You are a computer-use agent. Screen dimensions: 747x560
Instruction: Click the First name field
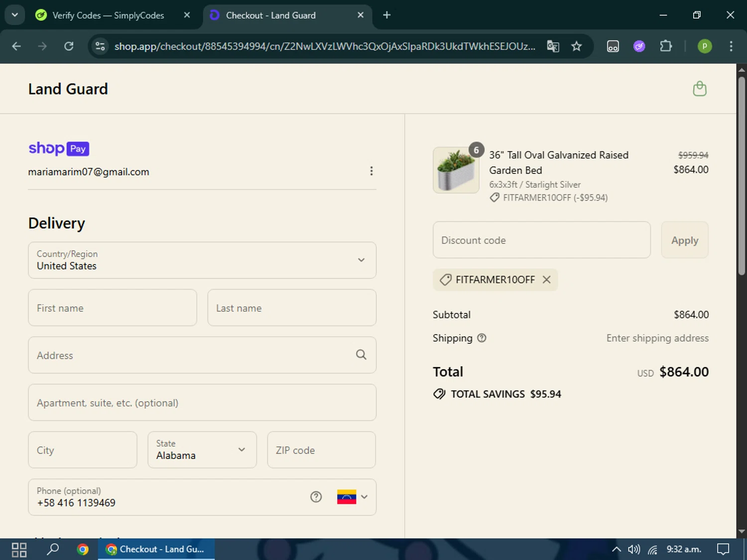pos(113,308)
